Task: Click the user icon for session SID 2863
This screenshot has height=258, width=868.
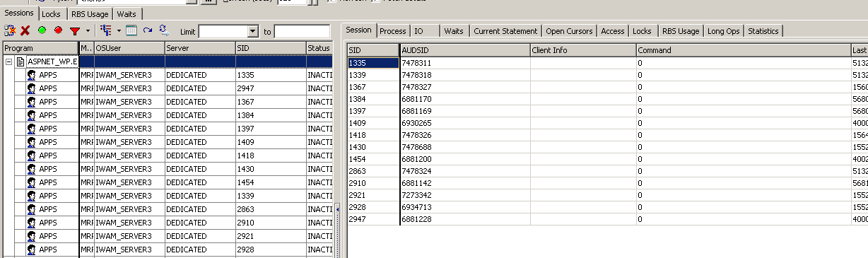Action: click(x=31, y=209)
